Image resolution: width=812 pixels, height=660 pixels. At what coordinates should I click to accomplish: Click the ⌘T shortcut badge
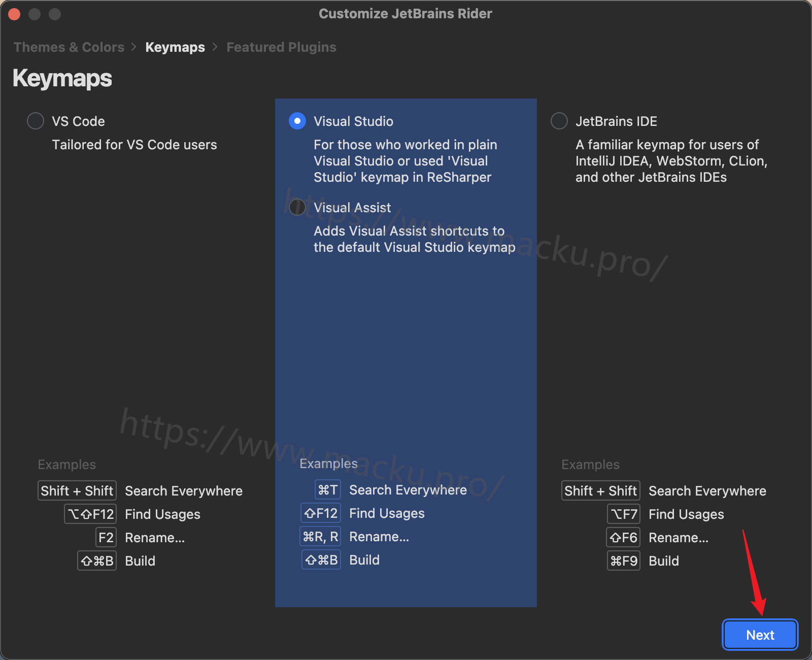click(x=328, y=490)
